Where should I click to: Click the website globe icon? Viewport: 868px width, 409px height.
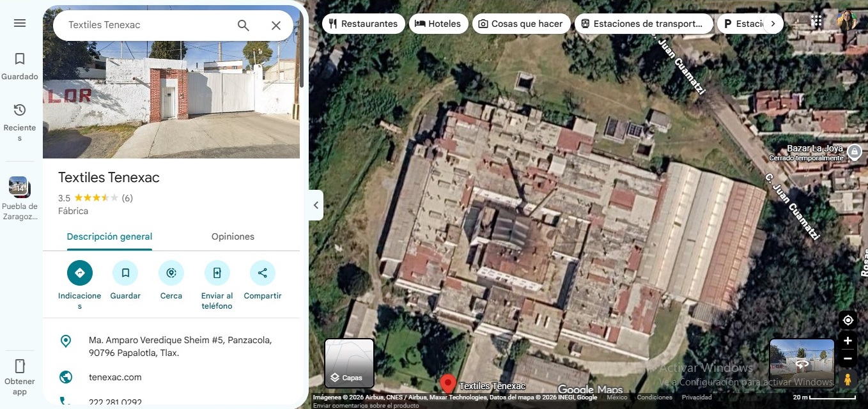click(65, 377)
